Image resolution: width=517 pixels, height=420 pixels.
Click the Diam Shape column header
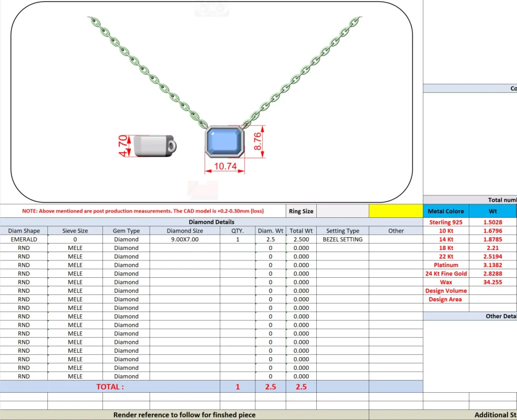point(24,230)
